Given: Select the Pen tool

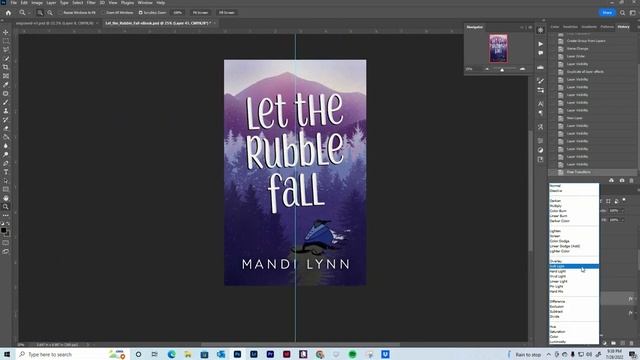Looking at the screenshot, I should pos(6,164).
